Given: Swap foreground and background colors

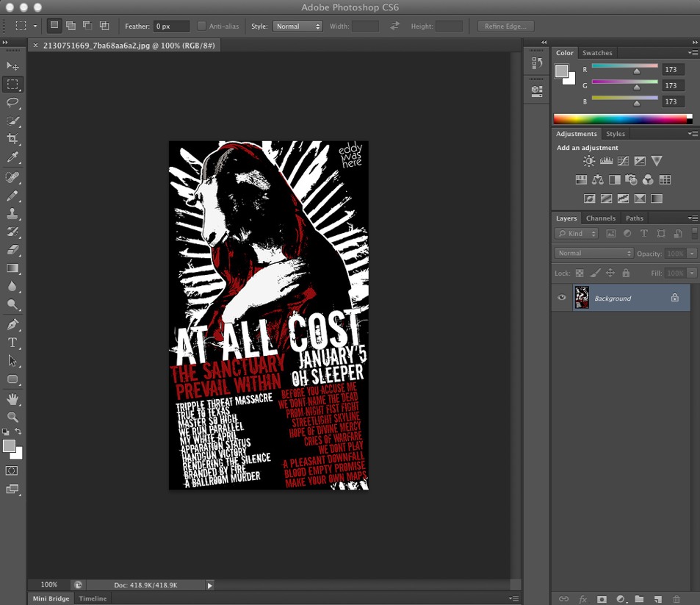Looking at the screenshot, I should coord(18,432).
